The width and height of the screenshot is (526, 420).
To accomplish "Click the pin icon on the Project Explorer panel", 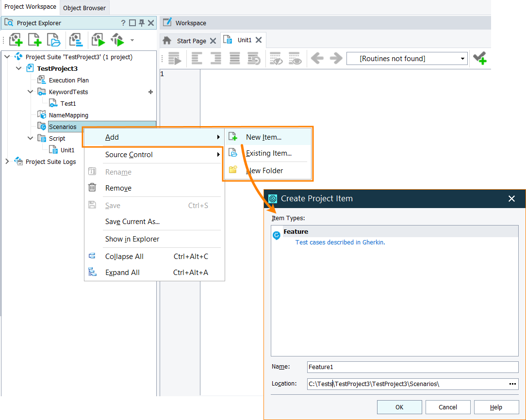I will 141,22.
